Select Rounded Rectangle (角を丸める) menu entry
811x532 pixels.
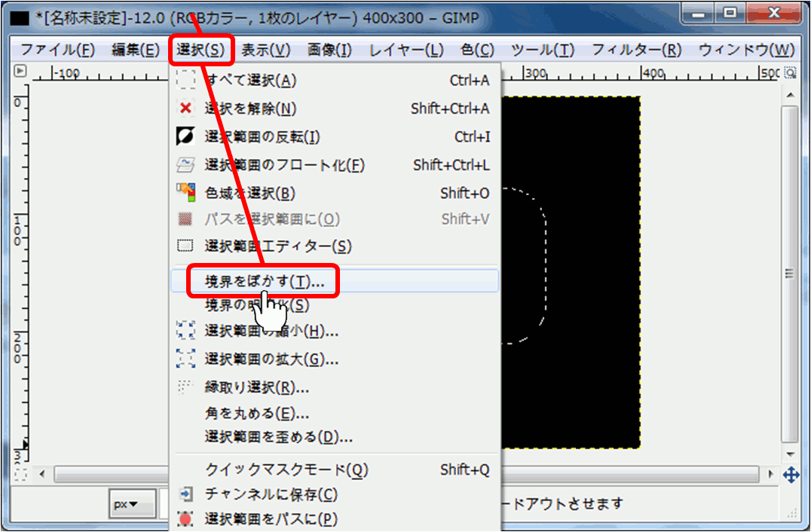pyautogui.click(x=256, y=414)
